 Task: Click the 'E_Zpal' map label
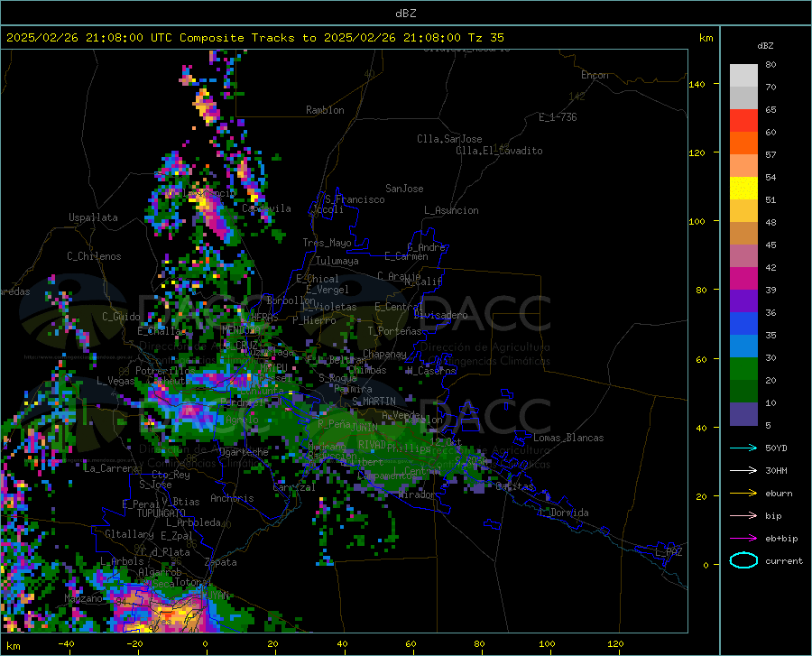coord(177,535)
